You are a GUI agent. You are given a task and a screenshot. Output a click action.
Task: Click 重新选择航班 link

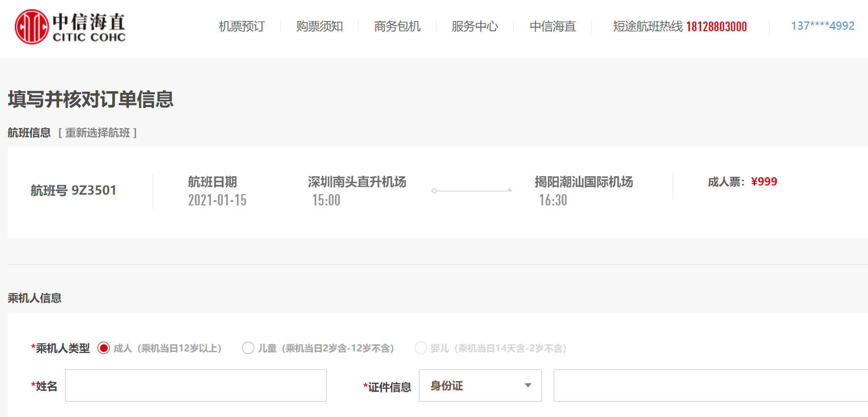(97, 133)
